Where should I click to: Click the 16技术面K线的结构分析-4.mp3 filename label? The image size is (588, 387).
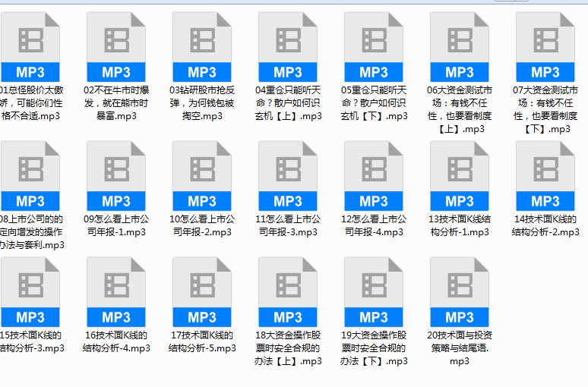pos(116,341)
